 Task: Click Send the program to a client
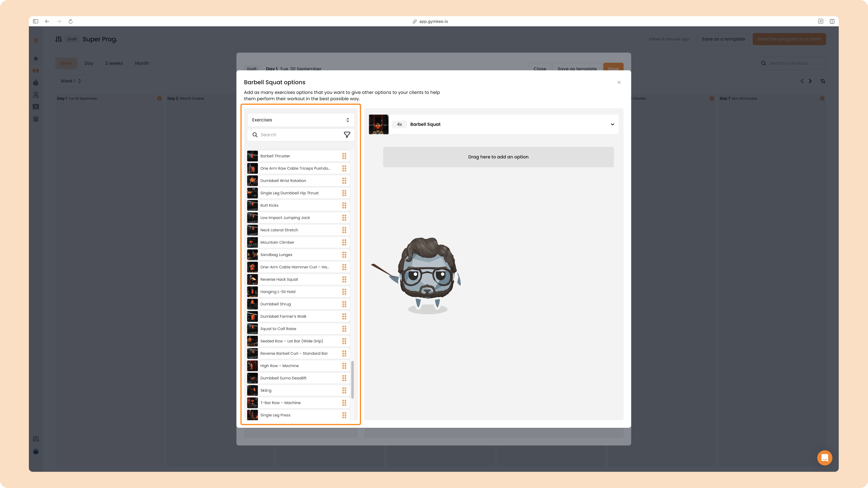pyautogui.click(x=789, y=39)
